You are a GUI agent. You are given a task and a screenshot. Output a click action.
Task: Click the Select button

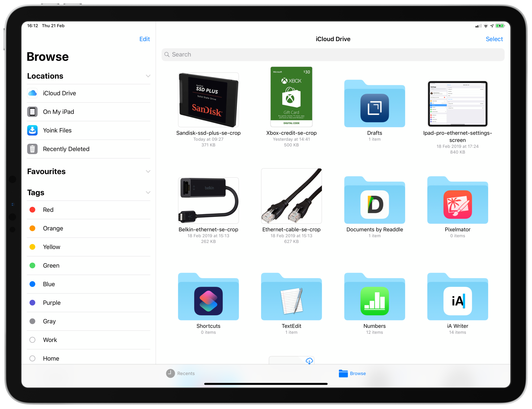[x=494, y=39]
